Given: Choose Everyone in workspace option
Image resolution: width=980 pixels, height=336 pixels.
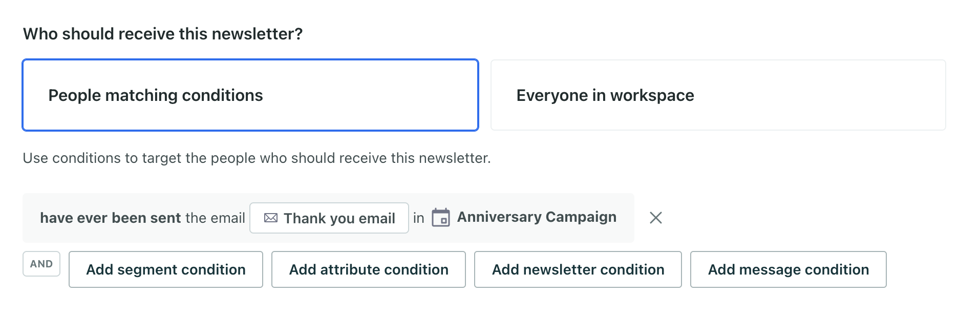Looking at the screenshot, I should pyautogui.click(x=718, y=95).
